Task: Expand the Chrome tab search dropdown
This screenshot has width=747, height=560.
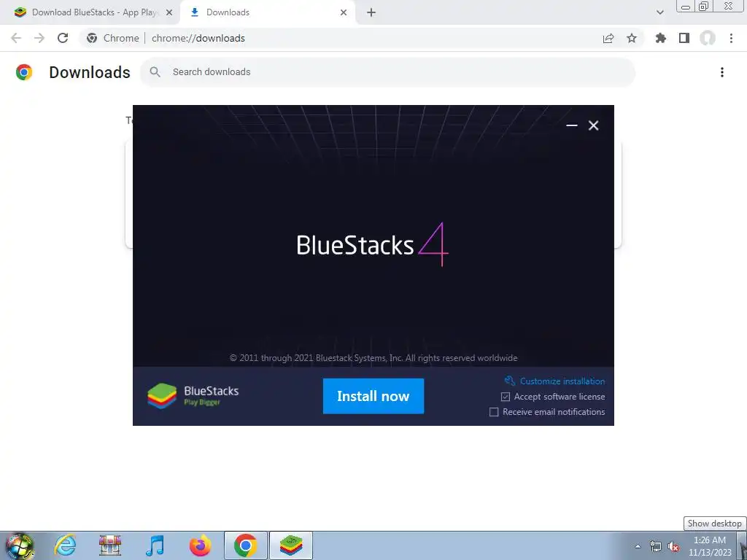Action: coord(659,12)
